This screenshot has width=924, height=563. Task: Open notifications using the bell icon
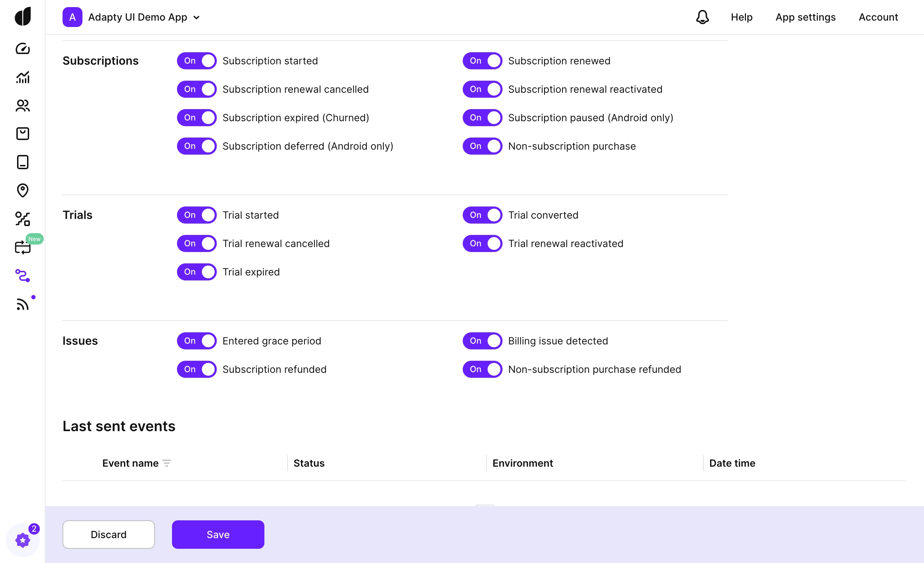click(702, 17)
